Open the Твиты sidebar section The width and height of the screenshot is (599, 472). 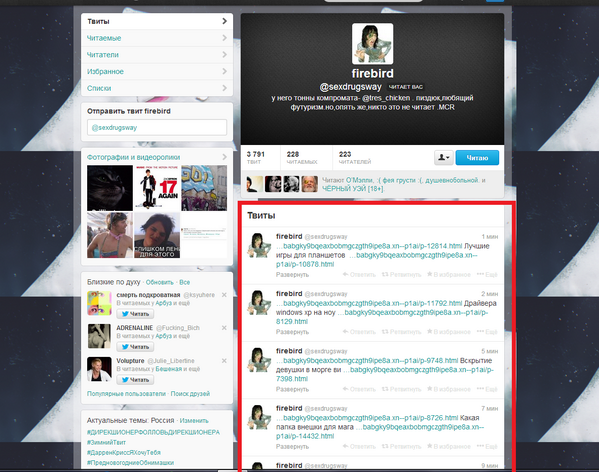(157, 21)
